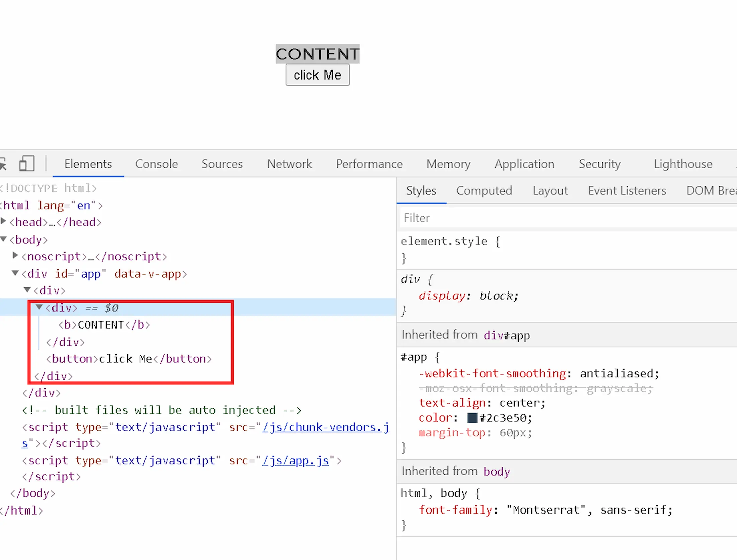Collapse the div id app node
This screenshot has height=560, width=737.
click(15, 273)
